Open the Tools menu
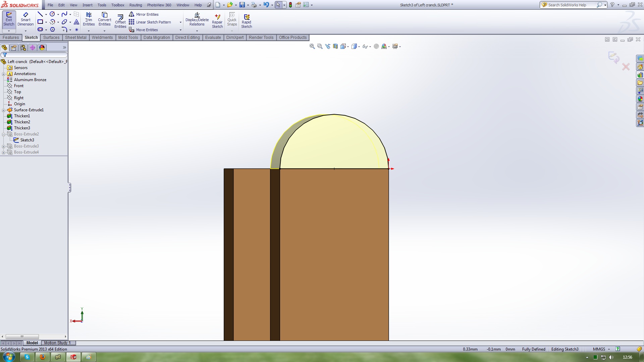Viewport: 644px width, 362px height. (102, 5)
